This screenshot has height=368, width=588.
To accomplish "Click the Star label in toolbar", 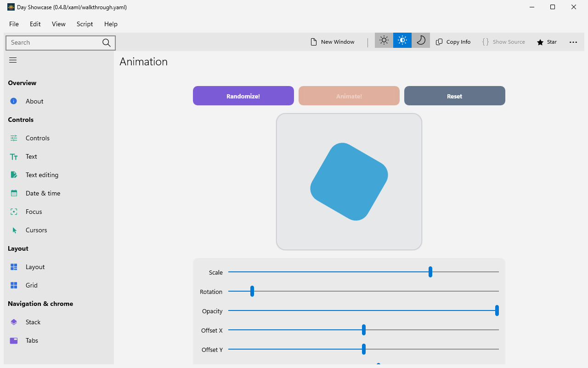I will click(552, 42).
